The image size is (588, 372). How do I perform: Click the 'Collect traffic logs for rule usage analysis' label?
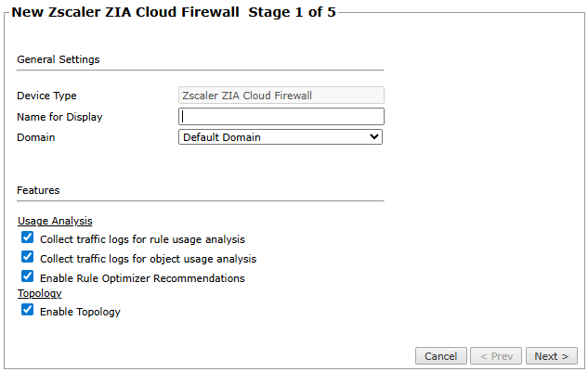tap(142, 239)
